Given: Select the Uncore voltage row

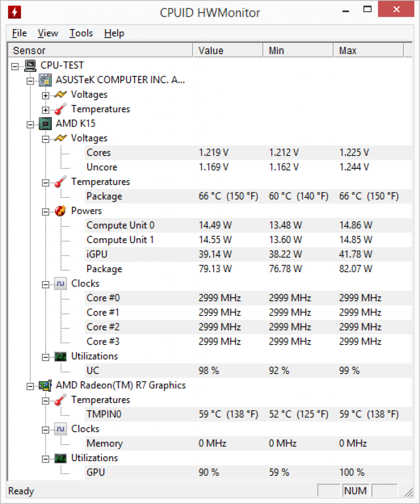Looking at the screenshot, I should (x=248, y=167).
